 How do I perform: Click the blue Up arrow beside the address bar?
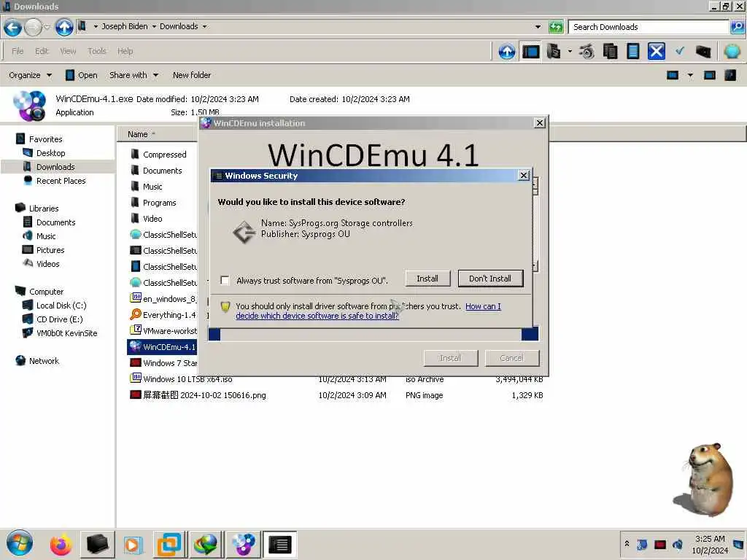pyautogui.click(x=64, y=27)
